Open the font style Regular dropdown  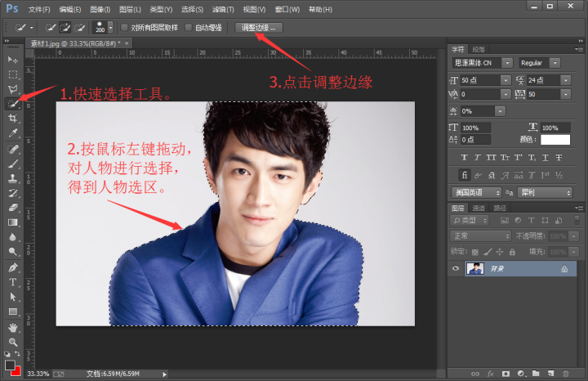click(x=555, y=63)
